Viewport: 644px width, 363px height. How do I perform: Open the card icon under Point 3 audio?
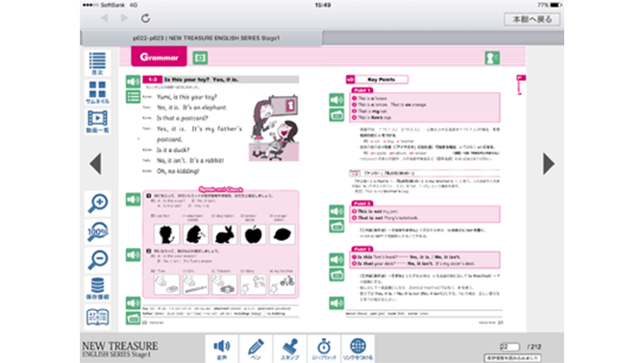click(x=336, y=275)
